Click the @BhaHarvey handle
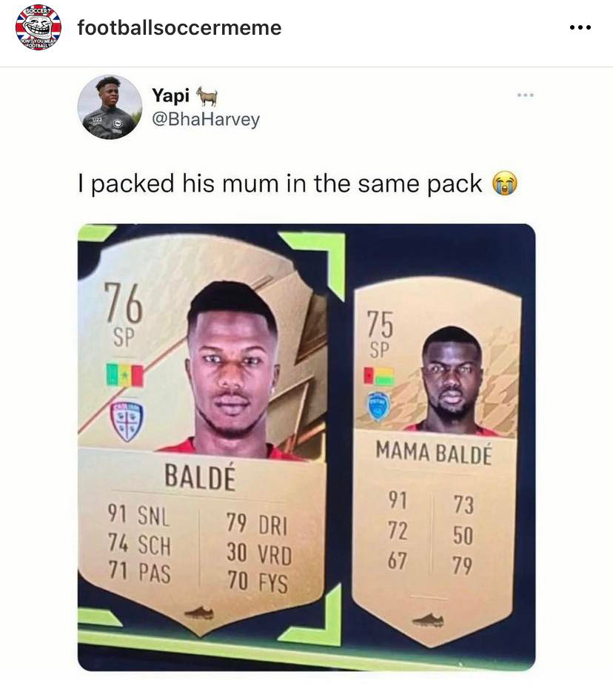613x700 pixels. pyautogui.click(x=206, y=119)
